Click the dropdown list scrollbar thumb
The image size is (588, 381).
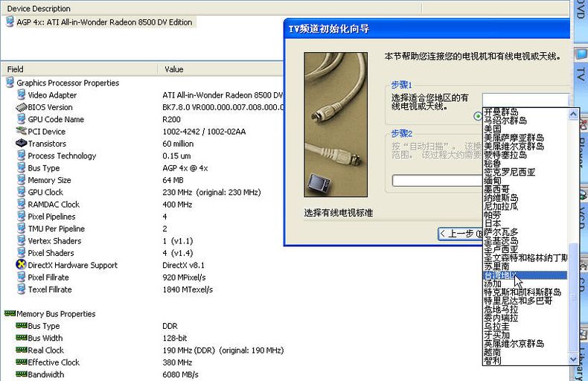coord(573,297)
